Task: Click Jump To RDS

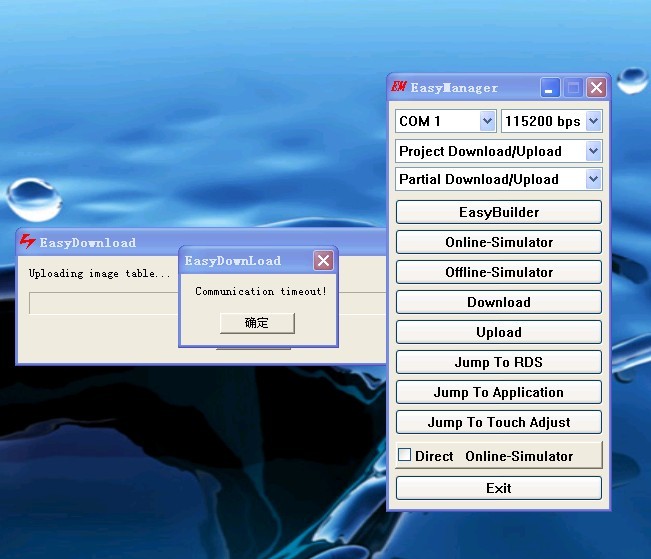Action: pos(498,362)
